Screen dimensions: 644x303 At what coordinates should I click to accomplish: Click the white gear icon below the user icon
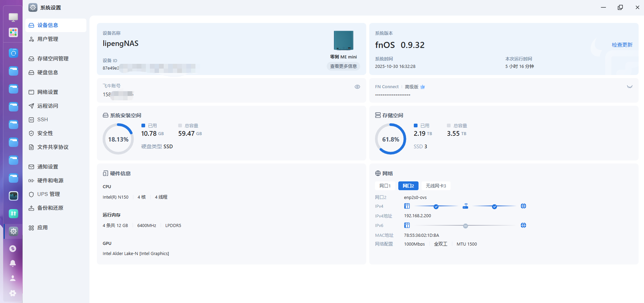tap(13, 293)
